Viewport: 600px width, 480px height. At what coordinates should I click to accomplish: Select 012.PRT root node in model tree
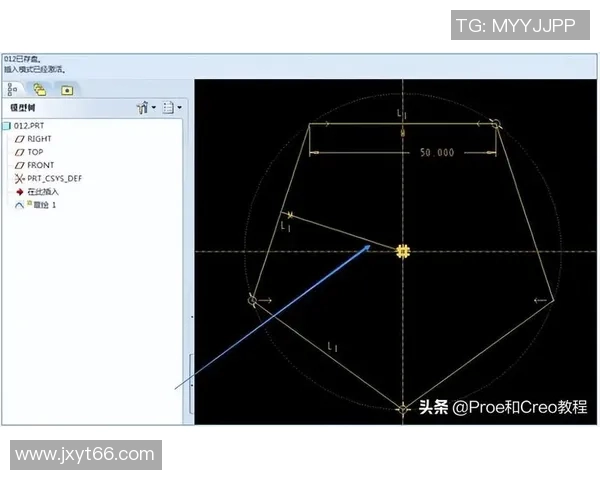coord(24,126)
